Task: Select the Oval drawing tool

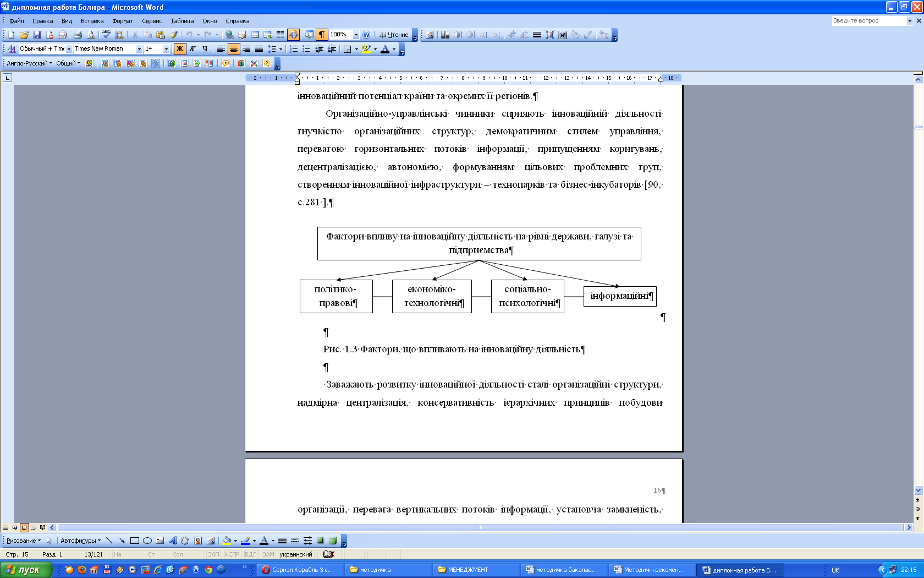Action: [147, 541]
